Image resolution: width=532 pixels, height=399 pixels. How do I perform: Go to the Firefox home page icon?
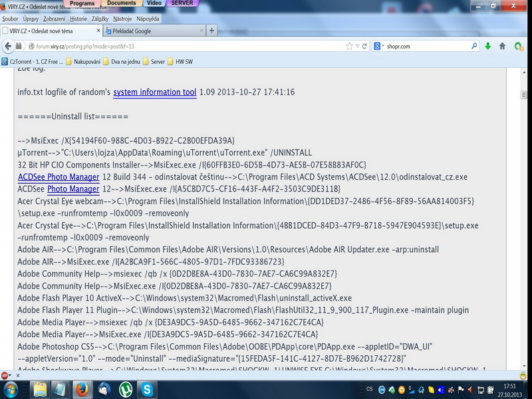click(503, 47)
